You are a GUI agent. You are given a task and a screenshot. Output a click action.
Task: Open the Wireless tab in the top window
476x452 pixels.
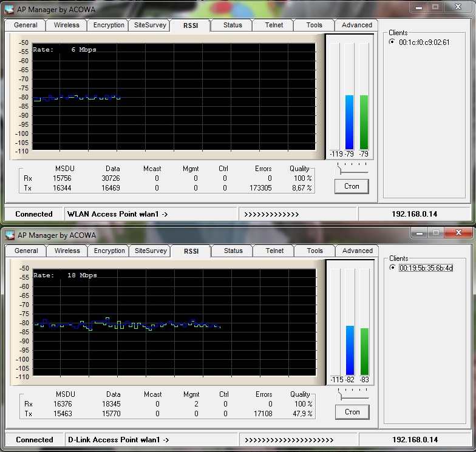coord(67,25)
